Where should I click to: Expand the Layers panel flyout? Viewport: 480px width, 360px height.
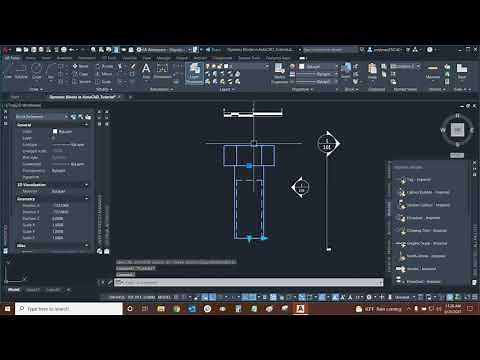pyautogui.click(x=227, y=89)
